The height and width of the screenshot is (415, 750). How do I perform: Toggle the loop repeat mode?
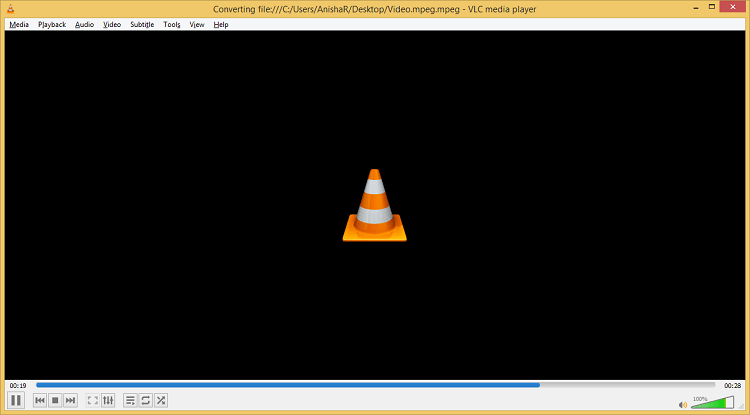[x=145, y=400]
